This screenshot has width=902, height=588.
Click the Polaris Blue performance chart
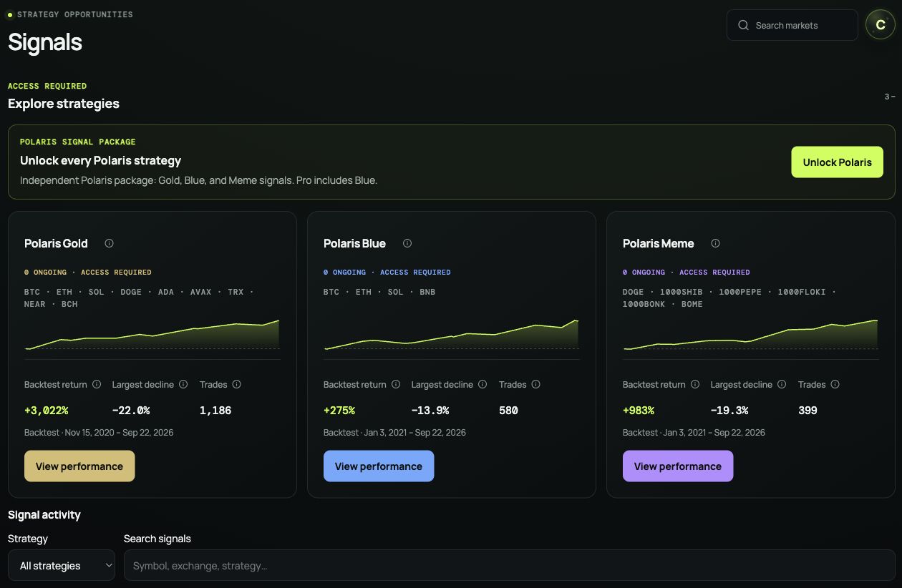pos(451,335)
